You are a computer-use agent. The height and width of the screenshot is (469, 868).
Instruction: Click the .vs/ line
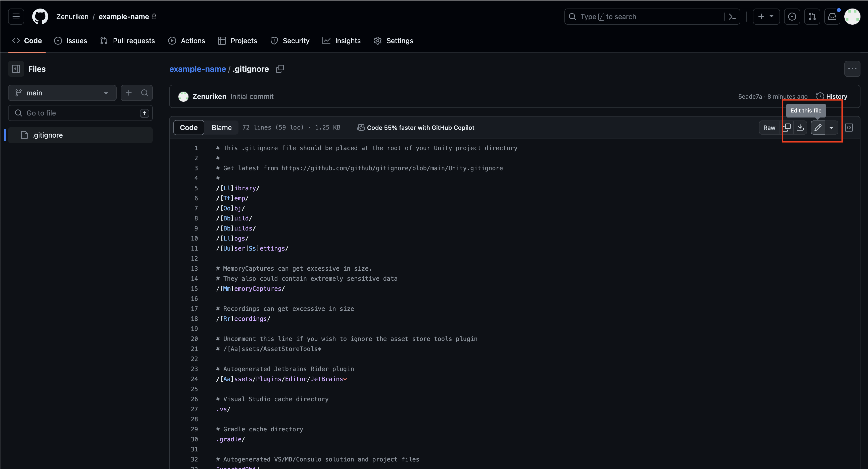[x=223, y=409]
